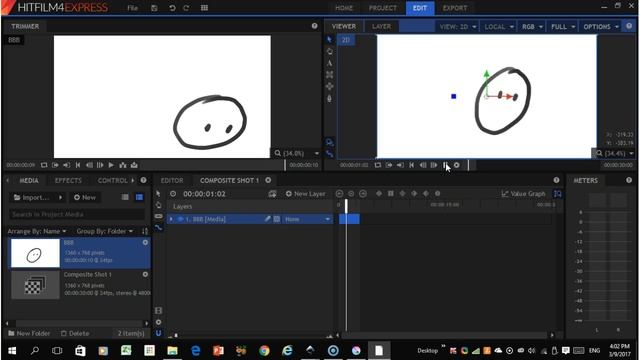This screenshot has width=640, height=360.
Task: Toggle loop playback in Trimmer
Action: tap(44, 165)
